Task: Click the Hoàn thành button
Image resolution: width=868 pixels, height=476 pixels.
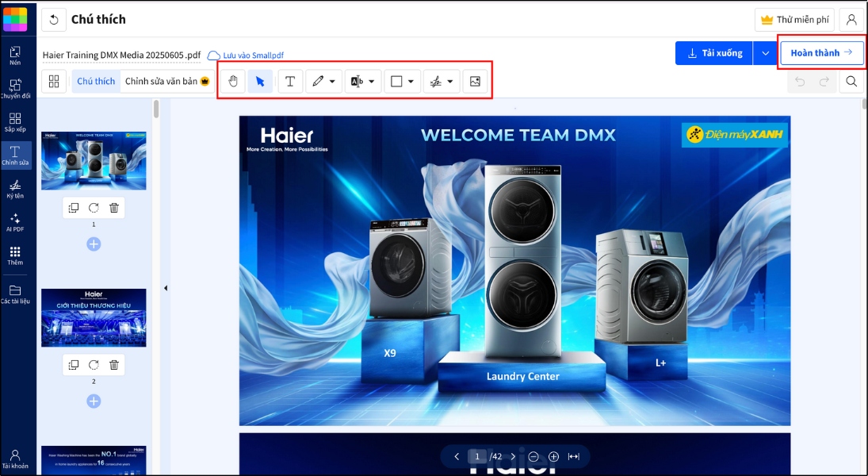Action: (x=821, y=52)
